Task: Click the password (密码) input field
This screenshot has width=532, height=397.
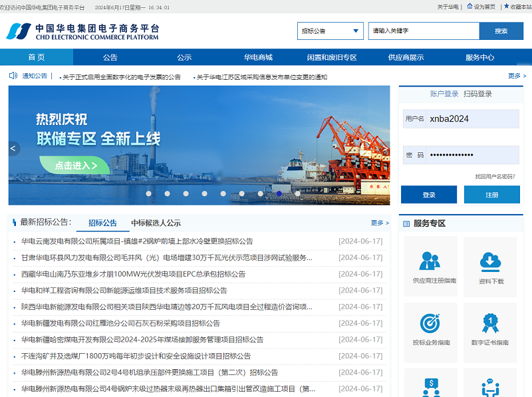Action: 461,155
